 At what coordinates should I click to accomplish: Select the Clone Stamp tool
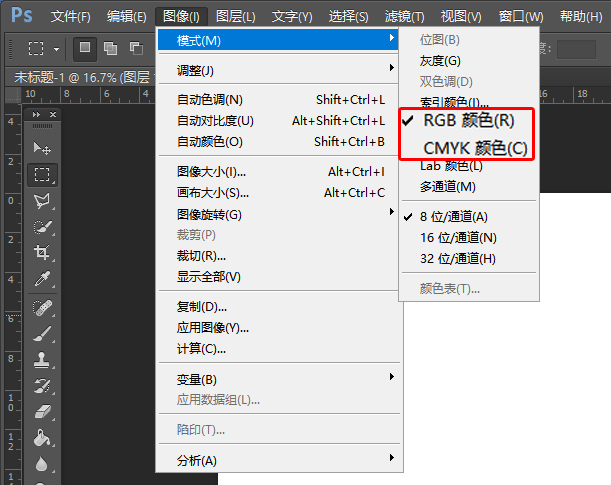pyautogui.click(x=42, y=360)
